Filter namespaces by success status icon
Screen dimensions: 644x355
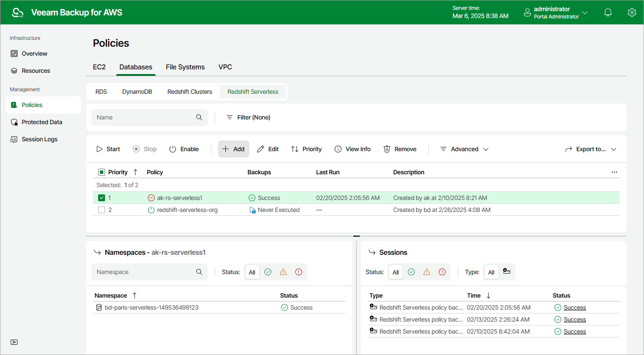click(268, 272)
